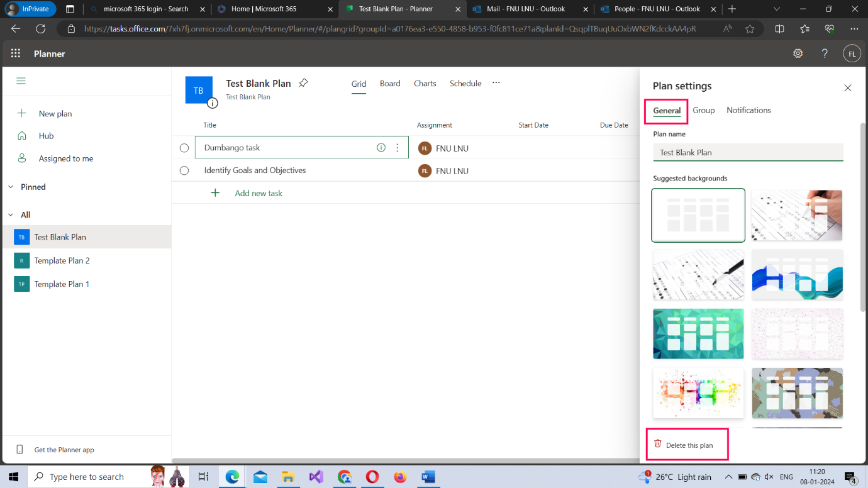Click the Add new task plus icon
The width and height of the screenshot is (868, 488).
click(x=215, y=193)
